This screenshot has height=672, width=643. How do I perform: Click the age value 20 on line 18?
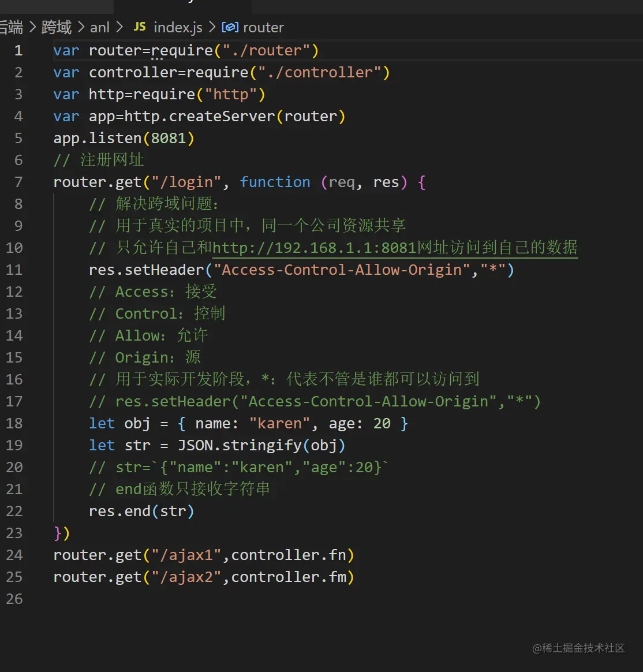[382, 423]
